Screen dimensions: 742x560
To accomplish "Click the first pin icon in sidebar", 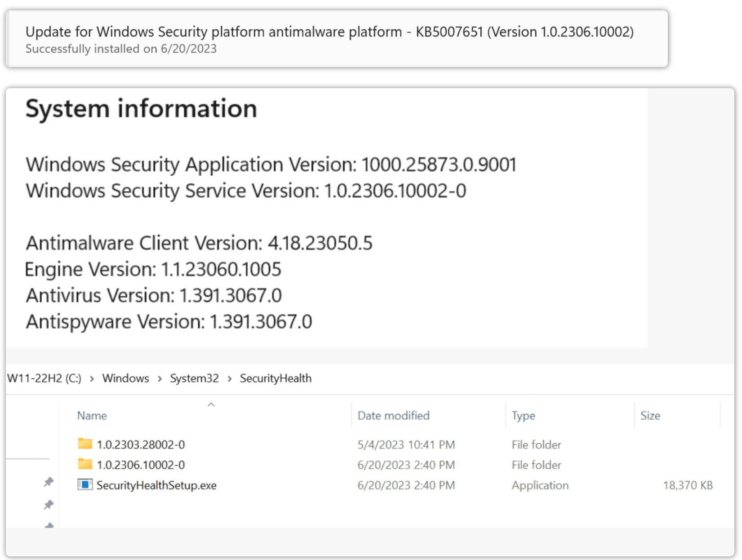I will click(49, 482).
